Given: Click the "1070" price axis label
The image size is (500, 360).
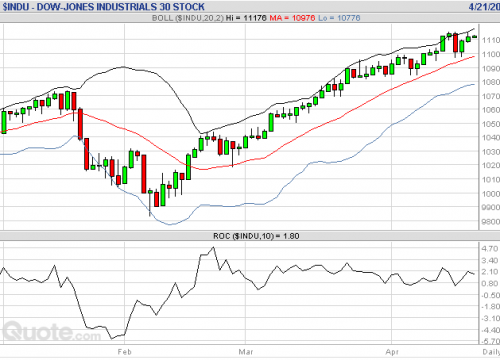Looking at the screenshot, I should point(491,96).
